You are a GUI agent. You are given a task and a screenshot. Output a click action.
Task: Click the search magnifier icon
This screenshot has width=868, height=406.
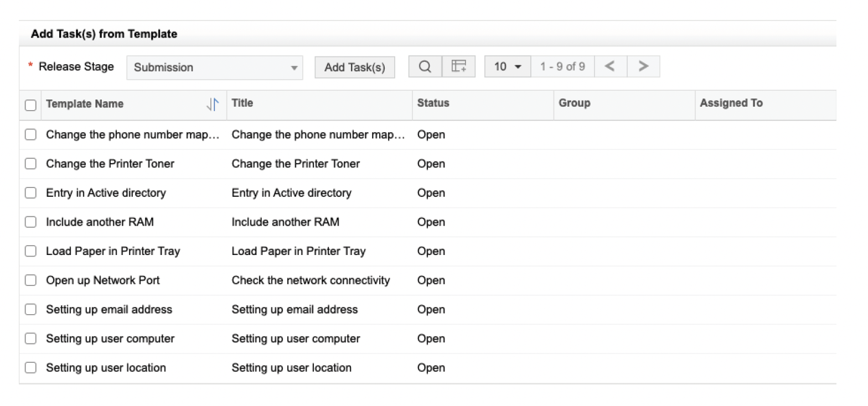coord(425,67)
